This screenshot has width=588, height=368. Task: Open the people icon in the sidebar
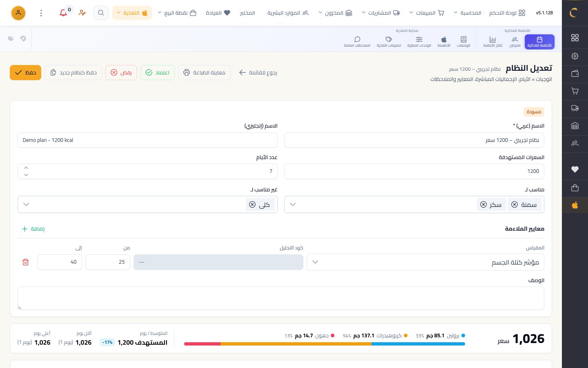pos(575,144)
